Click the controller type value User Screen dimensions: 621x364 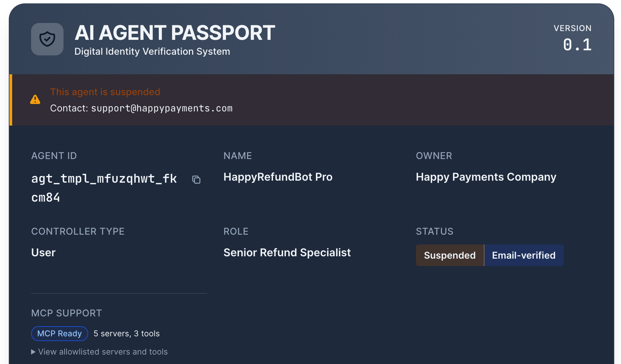pyautogui.click(x=43, y=253)
